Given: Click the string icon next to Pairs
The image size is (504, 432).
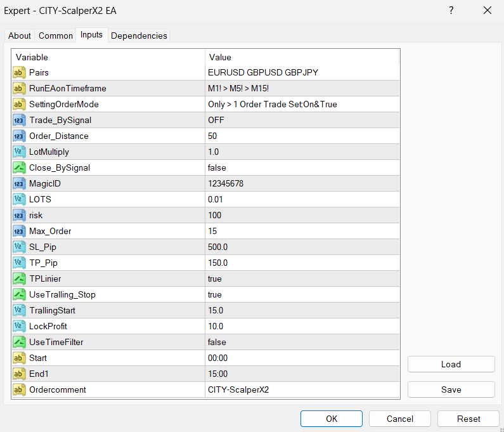Looking at the screenshot, I should point(19,72).
